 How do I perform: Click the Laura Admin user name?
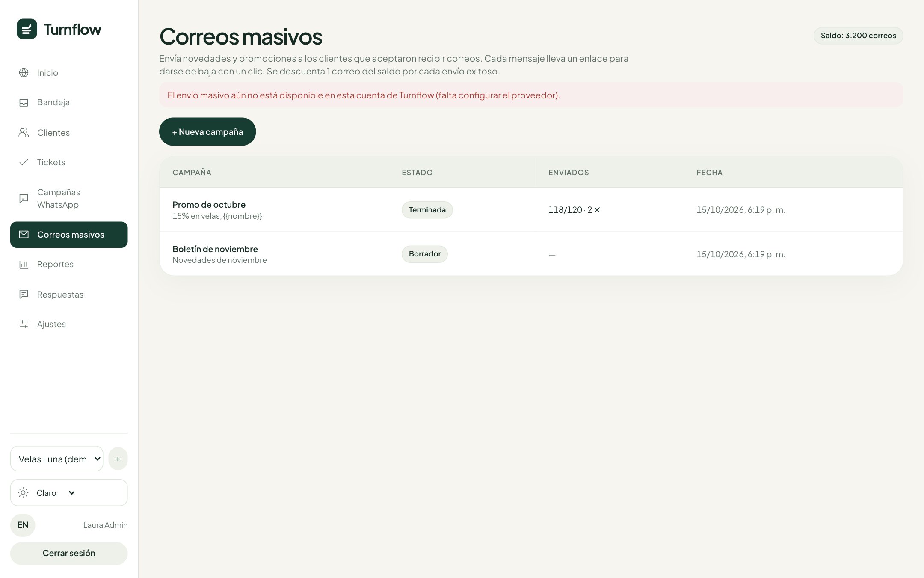click(105, 525)
